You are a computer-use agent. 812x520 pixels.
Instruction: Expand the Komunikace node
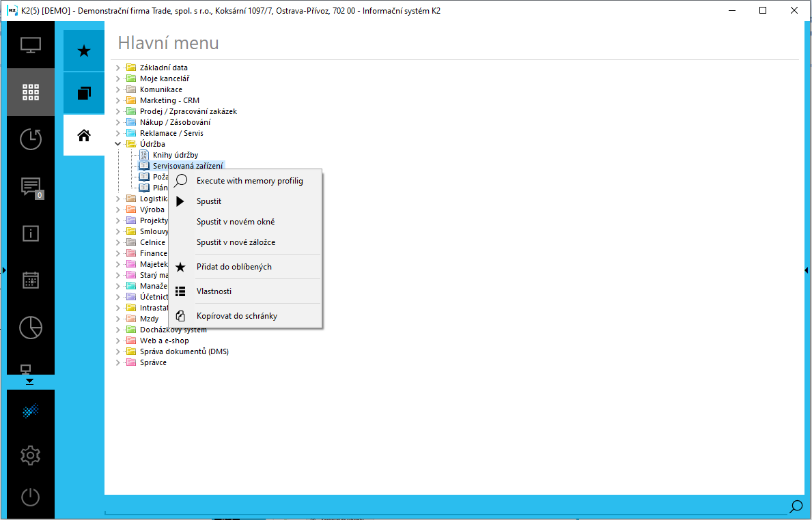[x=118, y=89]
